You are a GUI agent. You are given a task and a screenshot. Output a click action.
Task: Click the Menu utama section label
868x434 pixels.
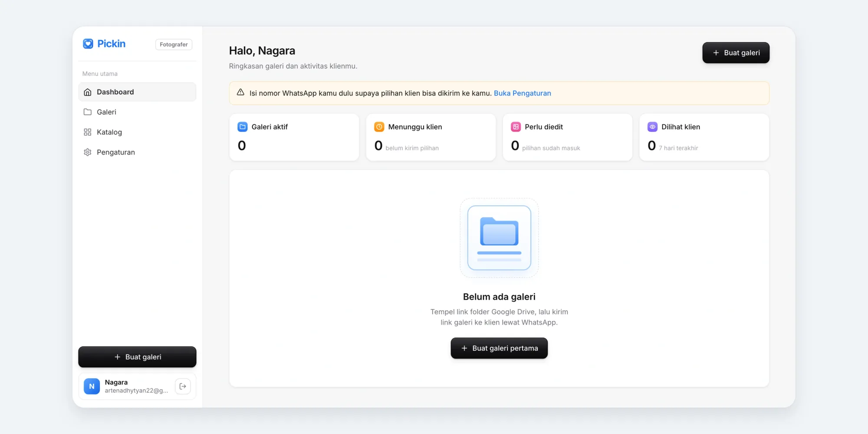[x=100, y=74]
